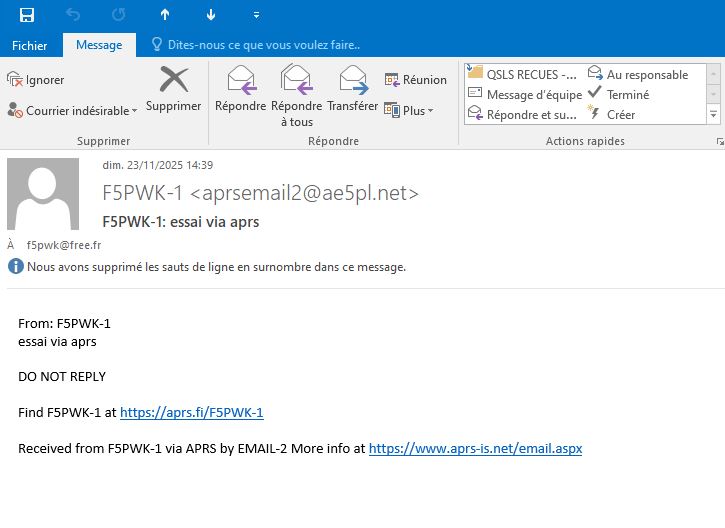This screenshot has width=725, height=528.
Task: Go to previous item with up arrow
Action: coord(165,15)
